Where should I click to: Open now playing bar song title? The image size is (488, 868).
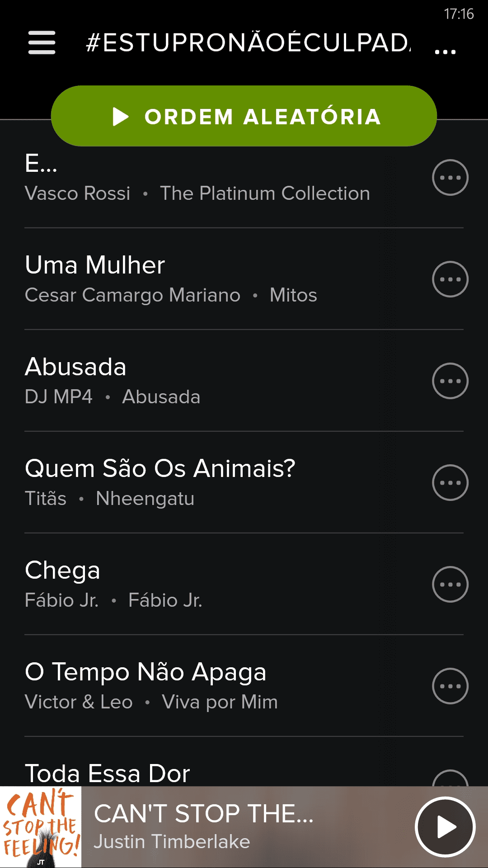tap(203, 814)
